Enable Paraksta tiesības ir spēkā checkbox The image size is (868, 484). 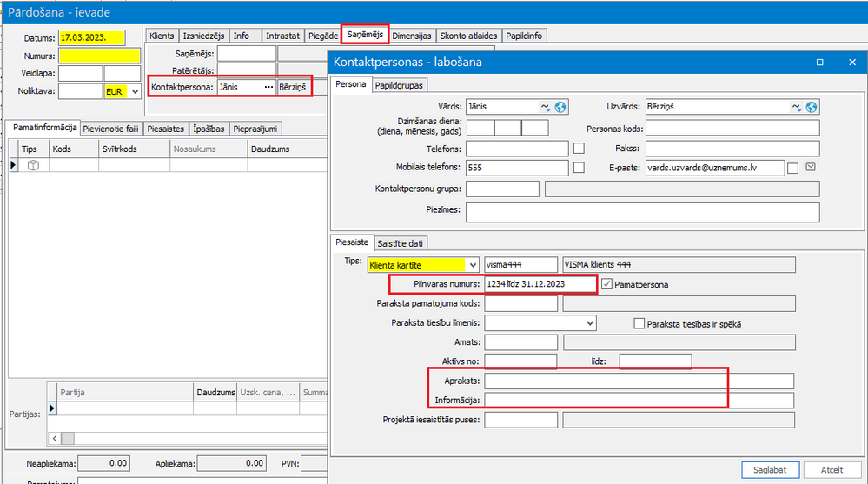639,323
